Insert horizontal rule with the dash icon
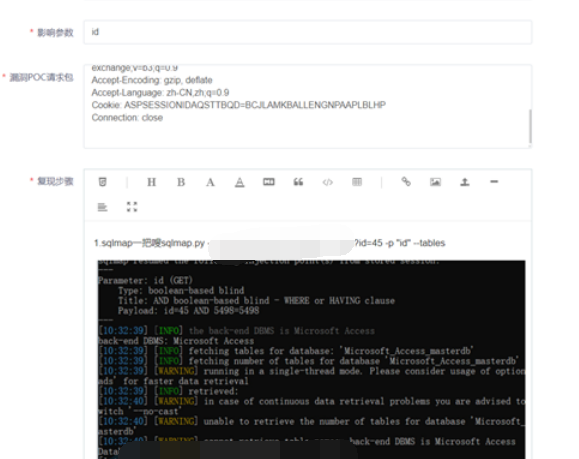Screen dimensions: 579x459 494,181
